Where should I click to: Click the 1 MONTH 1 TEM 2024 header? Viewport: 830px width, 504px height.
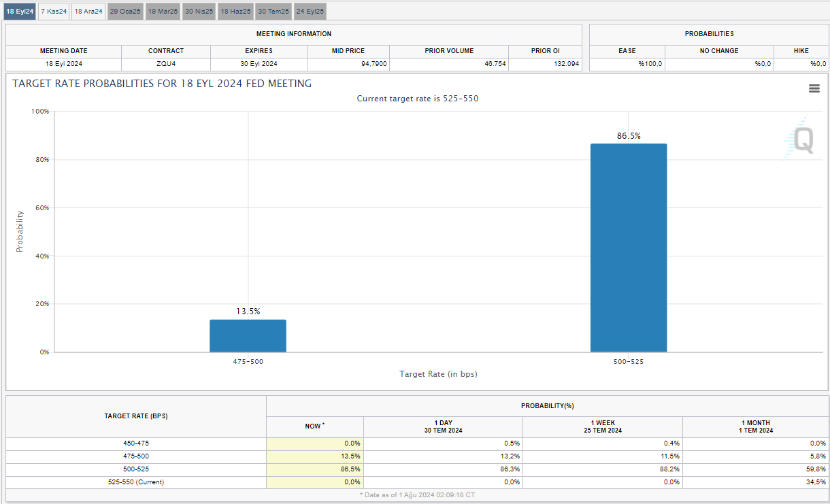point(755,426)
